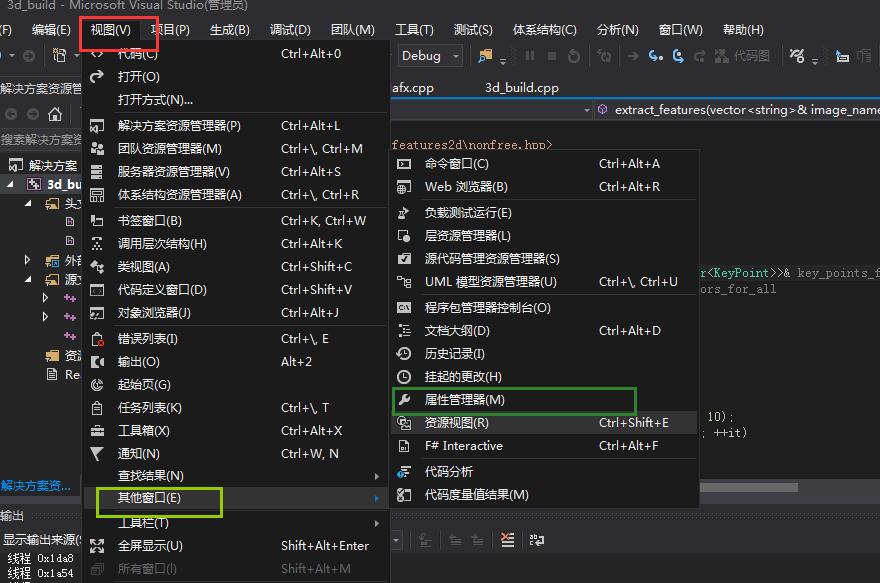Click the 书签窗口 icon
Viewport: 880px width, 583px height.
pos(97,221)
